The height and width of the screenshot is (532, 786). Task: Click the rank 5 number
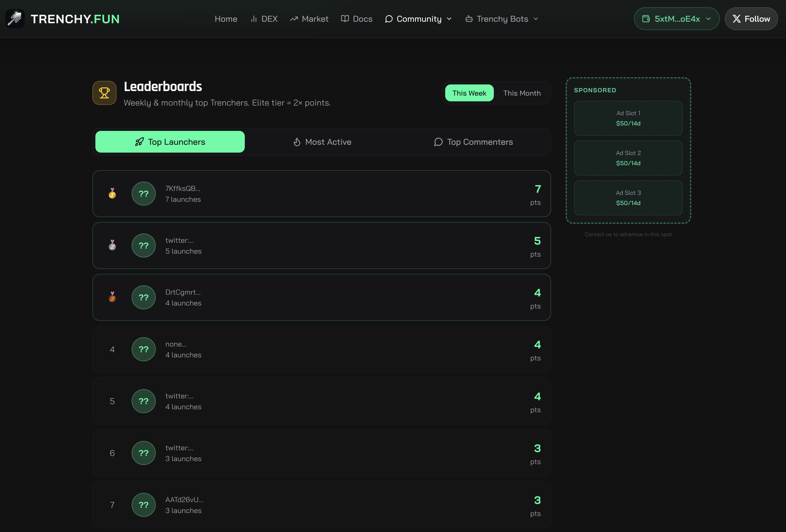tap(112, 401)
